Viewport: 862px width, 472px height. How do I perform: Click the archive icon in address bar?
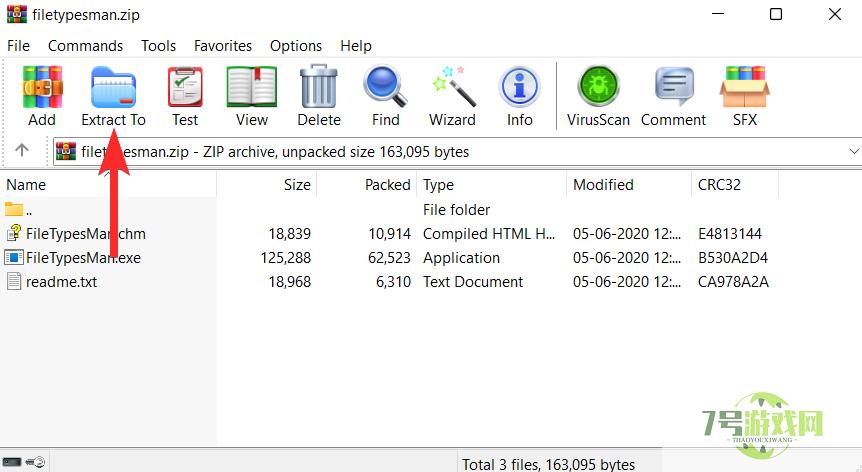click(x=66, y=152)
